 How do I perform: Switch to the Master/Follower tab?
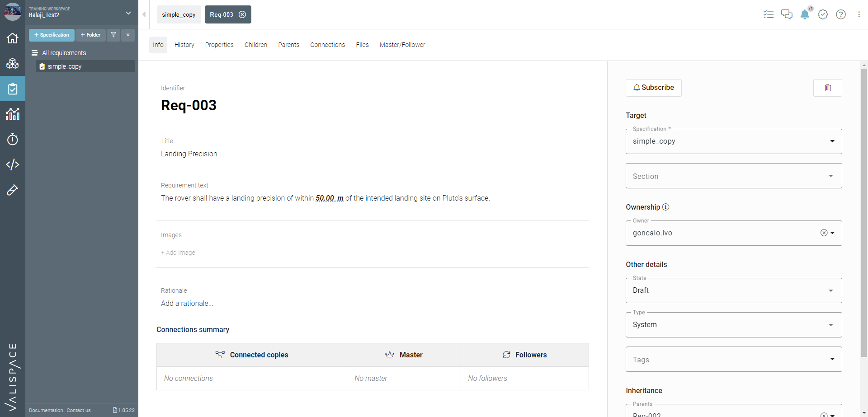(402, 45)
